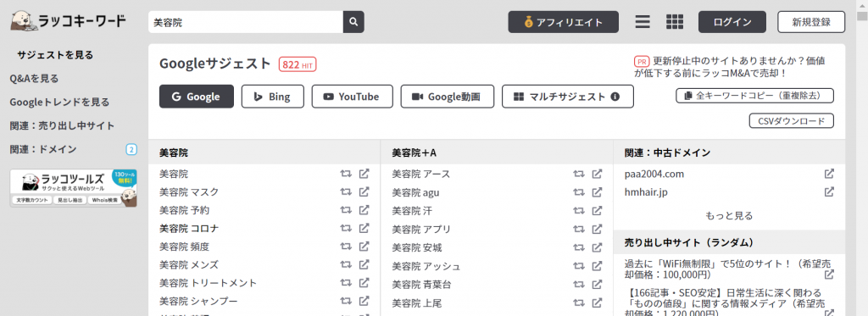The height and width of the screenshot is (316, 868).
Task: Open サジェストを見る in sidebar
Action: pos(55,55)
